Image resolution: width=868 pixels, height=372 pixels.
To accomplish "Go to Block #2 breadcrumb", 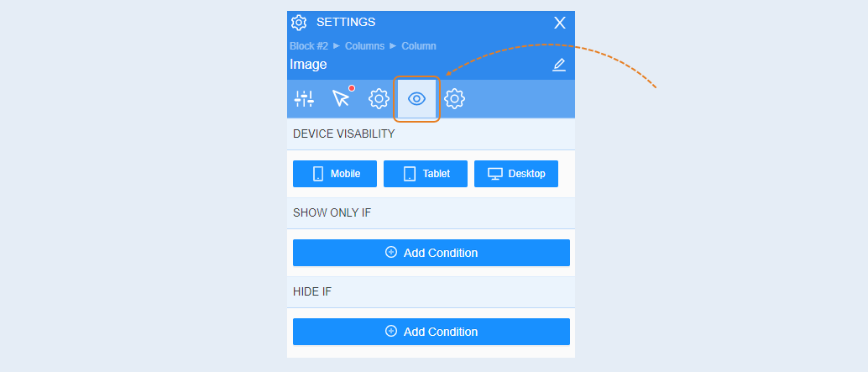I will pos(309,46).
